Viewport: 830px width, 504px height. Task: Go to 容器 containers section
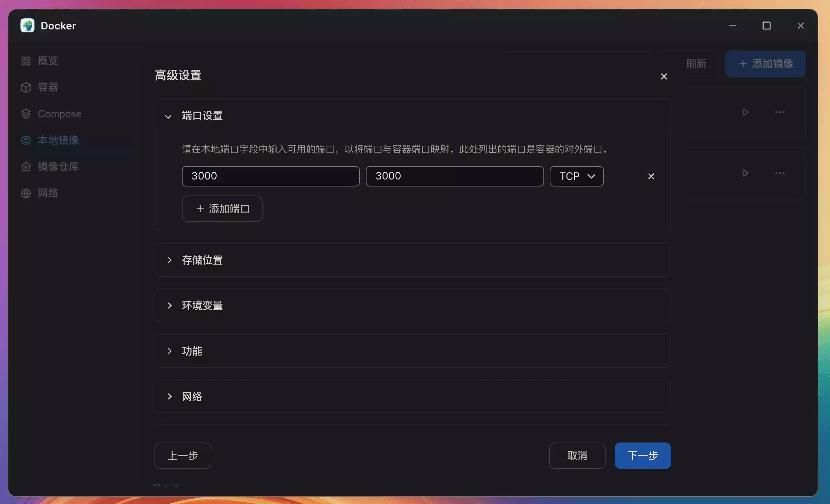(x=47, y=87)
